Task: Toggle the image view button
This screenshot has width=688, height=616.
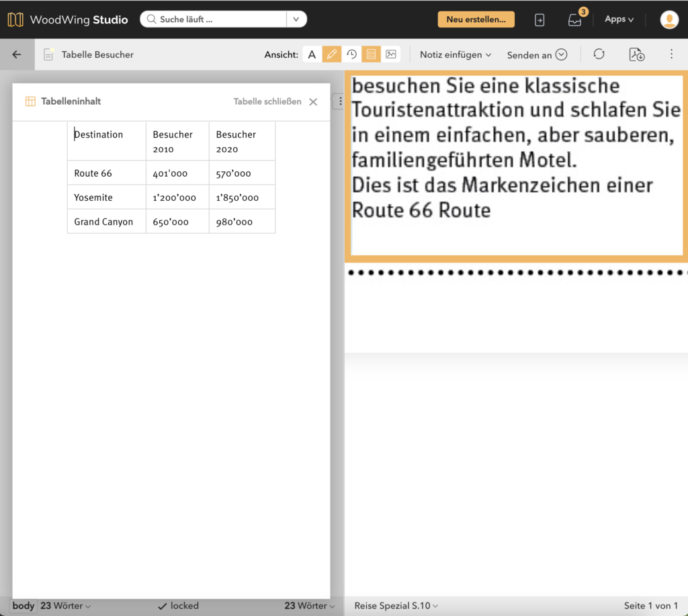Action: point(391,54)
